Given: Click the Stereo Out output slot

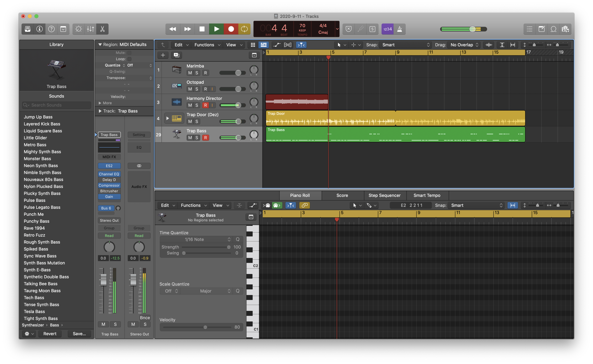Looking at the screenshot, I should pos(109,221).
